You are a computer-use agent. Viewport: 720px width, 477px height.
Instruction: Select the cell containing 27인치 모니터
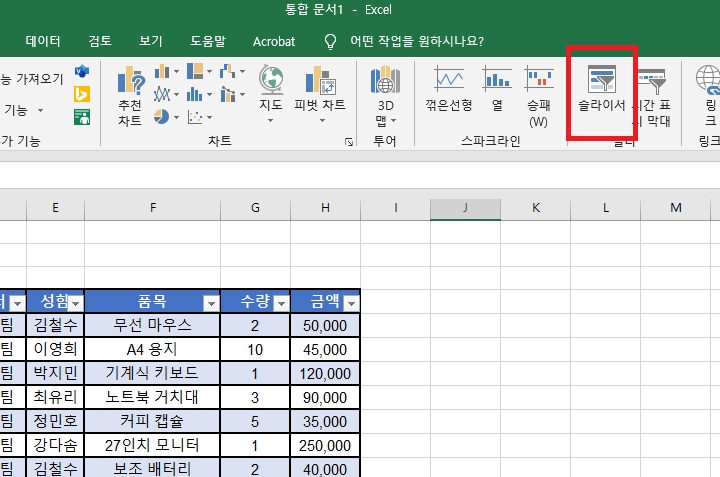pos(152,445)
